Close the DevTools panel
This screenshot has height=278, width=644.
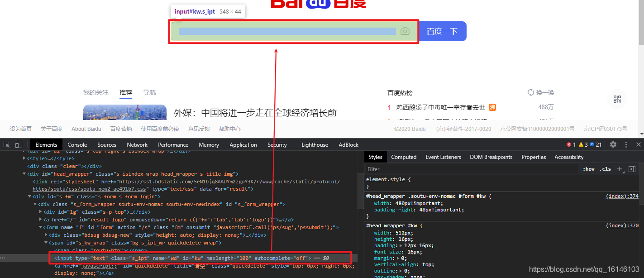pos(639,144)
